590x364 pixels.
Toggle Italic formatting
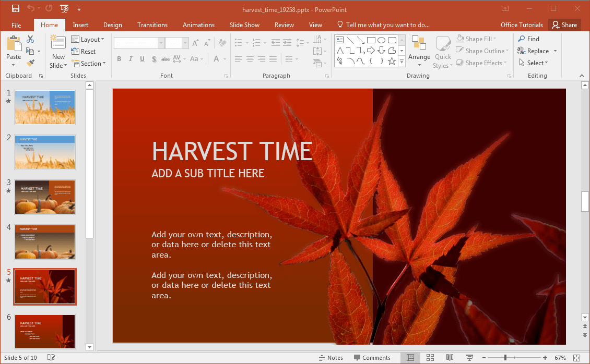coord(131,59)
